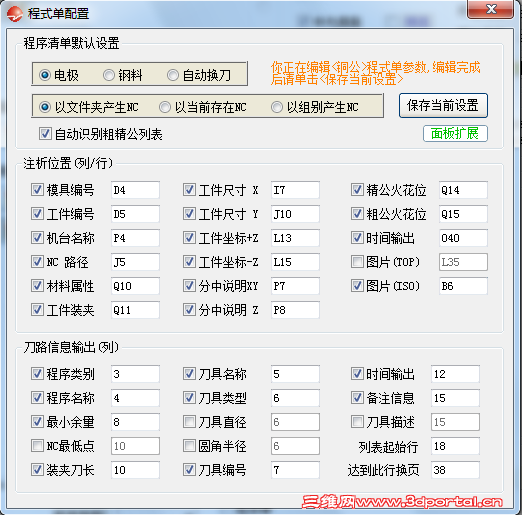
Task: Toggle 分中说明 Z checkbox
Action: 189,310
